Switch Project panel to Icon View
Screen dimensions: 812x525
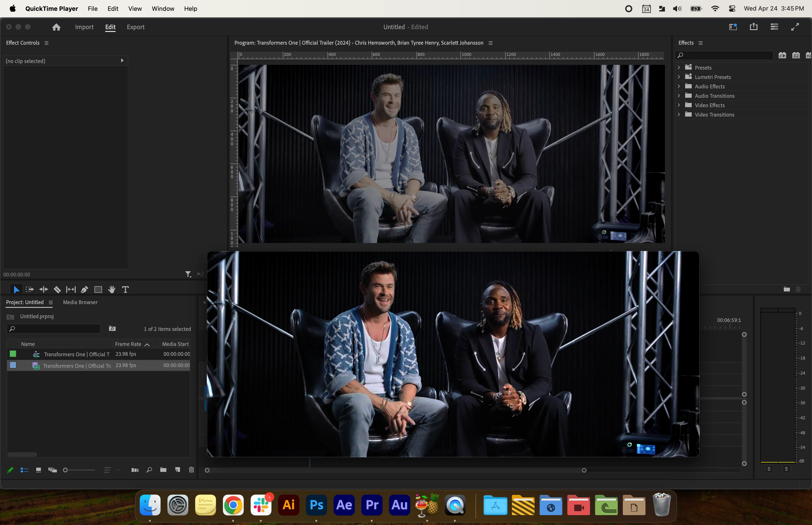tap(39, 470)
